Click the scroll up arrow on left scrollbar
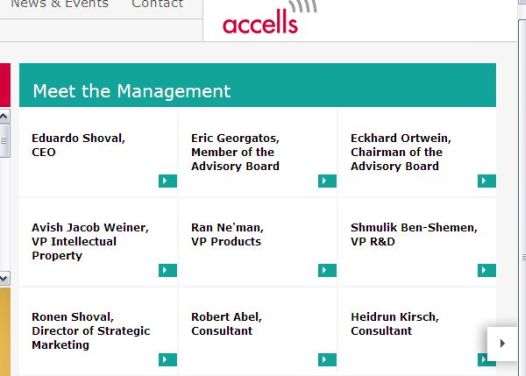This screenshot has height=376, width=526. (x=4, y=116)
